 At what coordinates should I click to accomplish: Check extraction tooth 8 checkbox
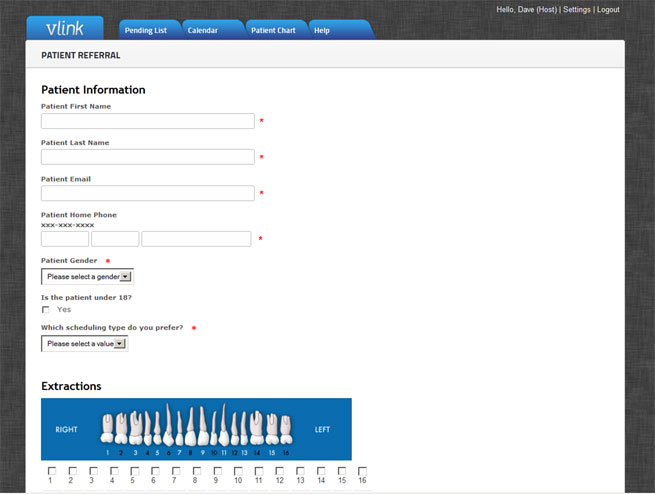(197, 471)
